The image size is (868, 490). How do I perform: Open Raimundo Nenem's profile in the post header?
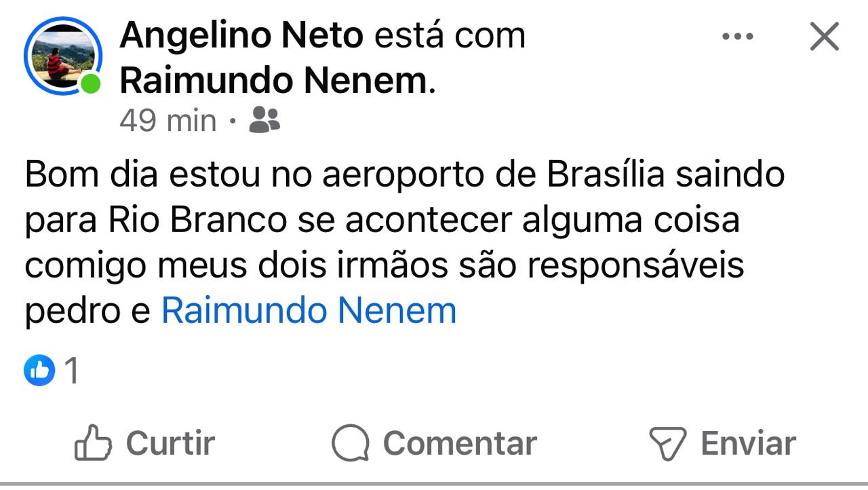point(274,81)
